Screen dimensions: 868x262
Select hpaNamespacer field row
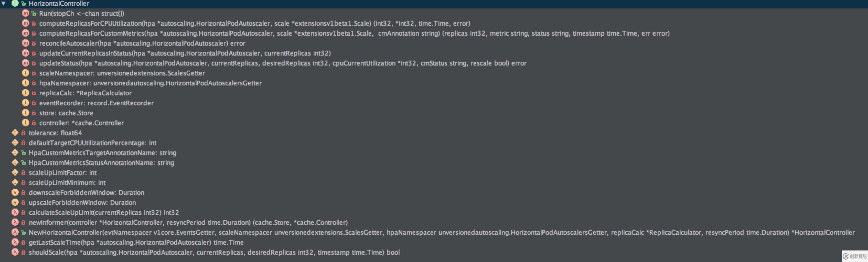coord(150,83)
